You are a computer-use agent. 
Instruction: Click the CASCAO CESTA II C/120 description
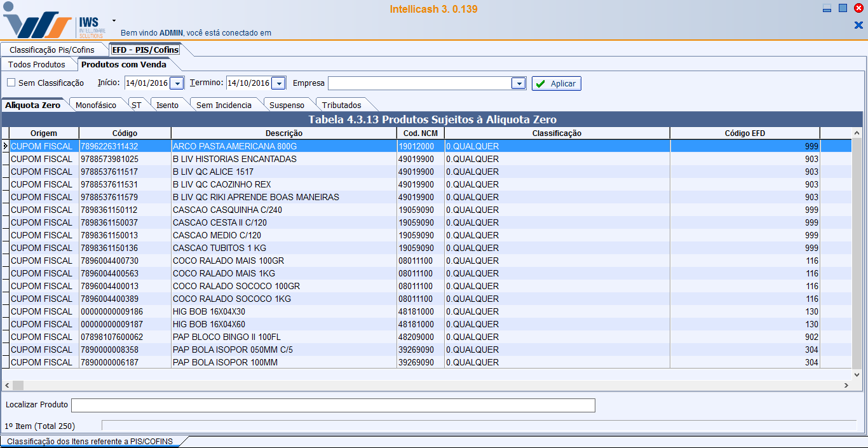click(x=220, y=222)
